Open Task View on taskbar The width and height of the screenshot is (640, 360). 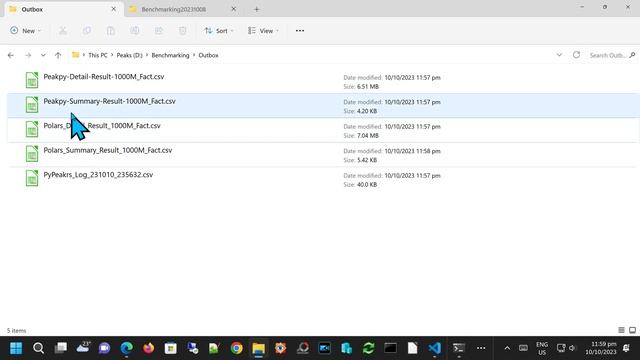pyautogui.click(x=60, y=348)
